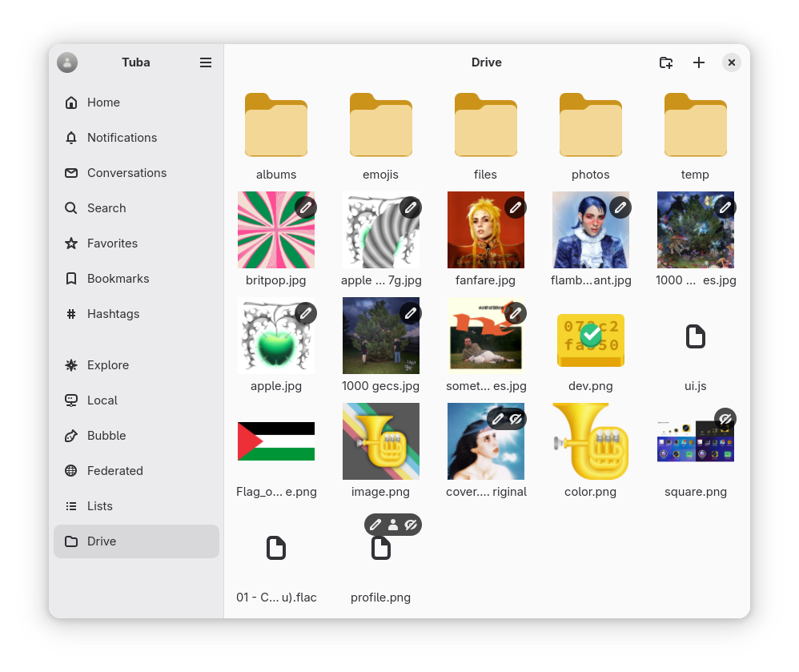Click the person badge above profile.png
Image resolution: width=799 pixels, height=672 pixels.
393,525
